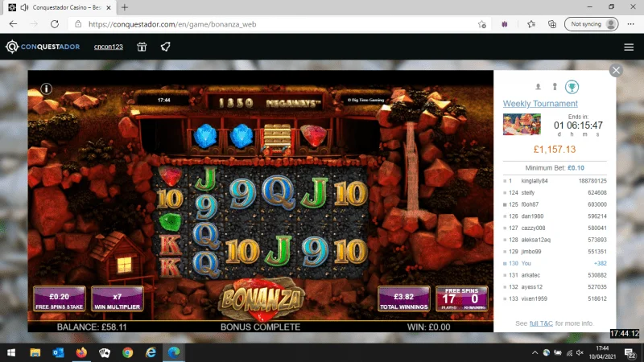This screenshot has height=362, width=644.
Task: Reload the browser page
Action: pyautogui.click(x=55, y=24)
